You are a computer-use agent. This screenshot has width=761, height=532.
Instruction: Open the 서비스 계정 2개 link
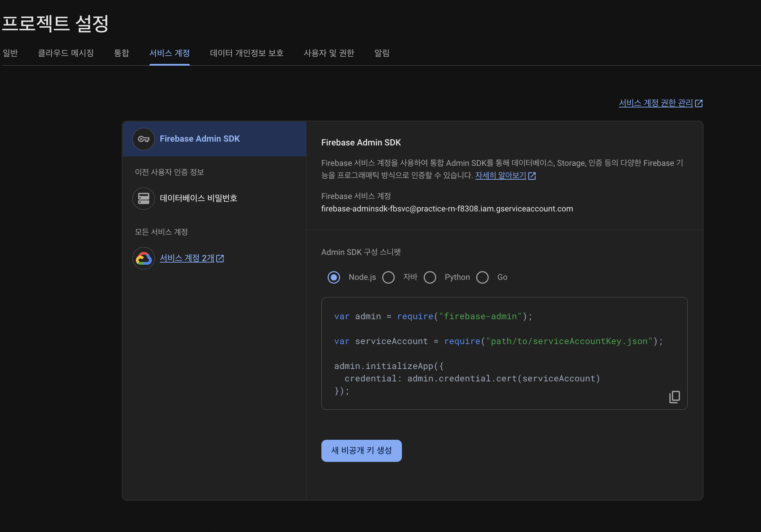[187, 258]
